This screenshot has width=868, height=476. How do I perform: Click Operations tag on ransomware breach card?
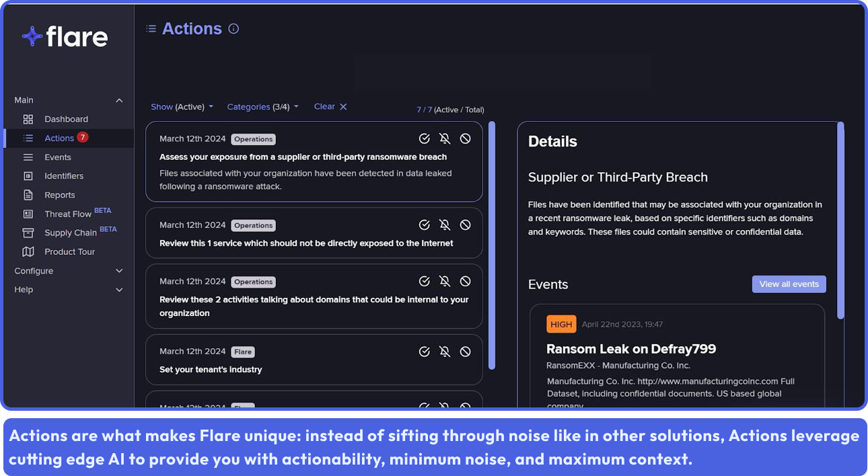253,139
